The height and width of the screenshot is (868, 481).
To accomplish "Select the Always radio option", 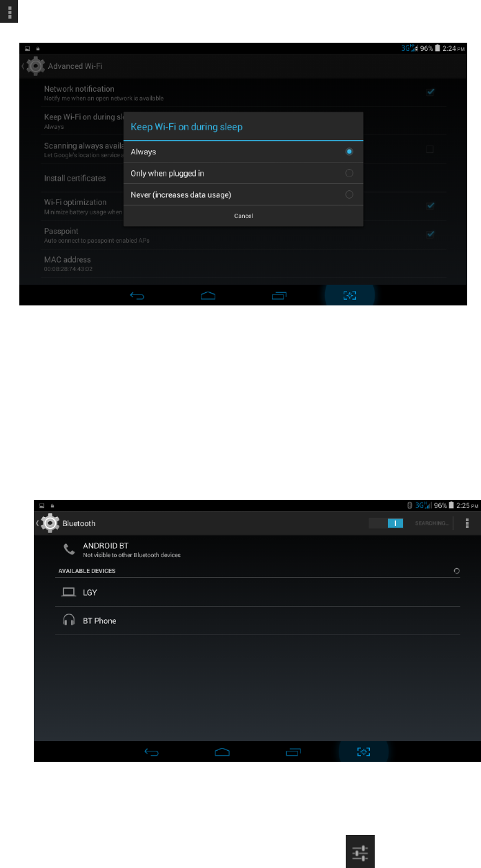I will click(243, 152).
